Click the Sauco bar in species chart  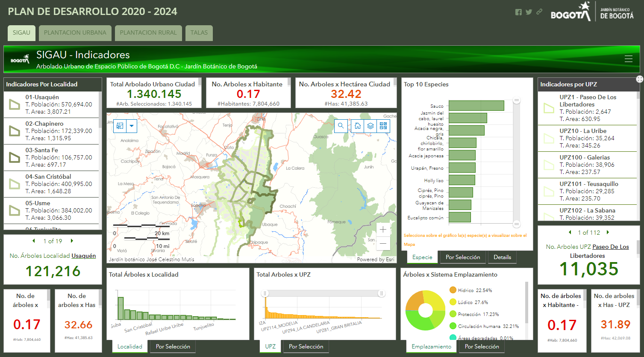click(x=476, y=106)
